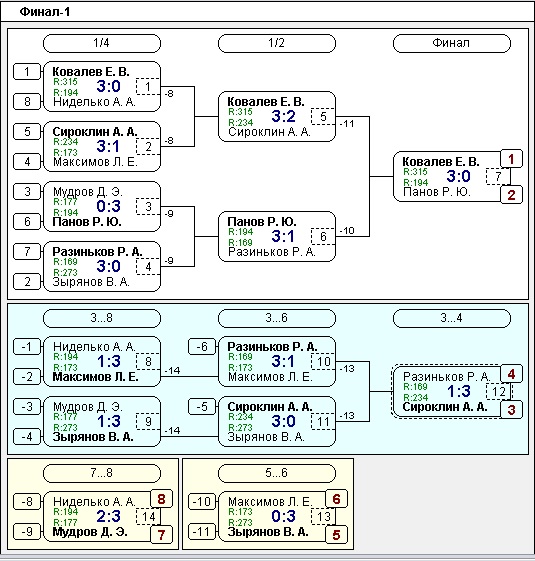Click match number 5 dashed box
Viewport: 535px width, 561px height.
click(x=323, y=116)
